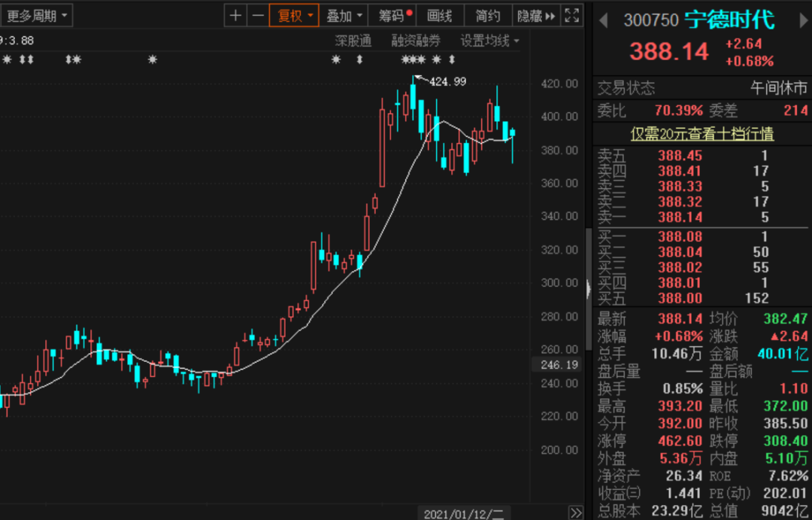Click 融资融券 tag
The height and width of the screenshot is (520, 812).
tap(416, 41)
